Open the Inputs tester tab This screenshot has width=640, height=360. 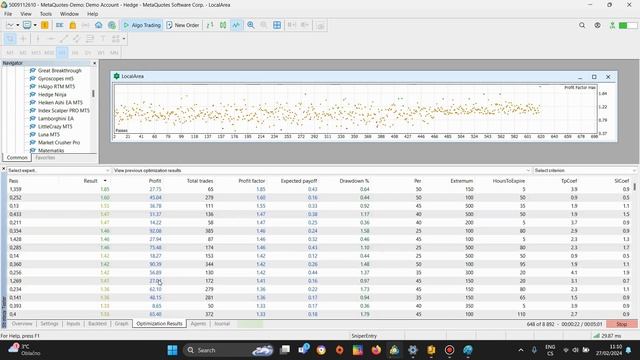coord(73,324)
